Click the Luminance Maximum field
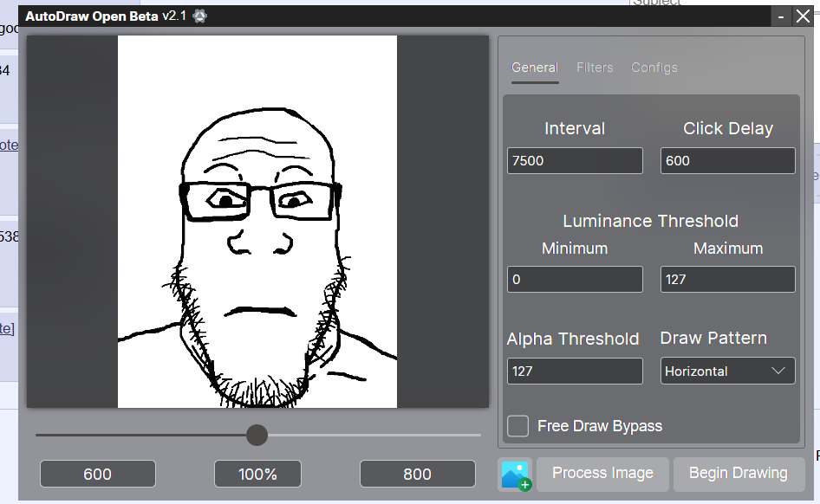 (727, 280)
